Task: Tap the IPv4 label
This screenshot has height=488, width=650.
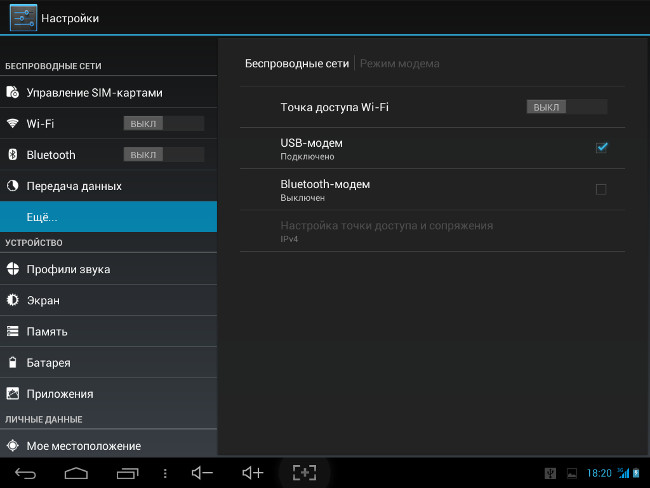Action: (289, 239)
